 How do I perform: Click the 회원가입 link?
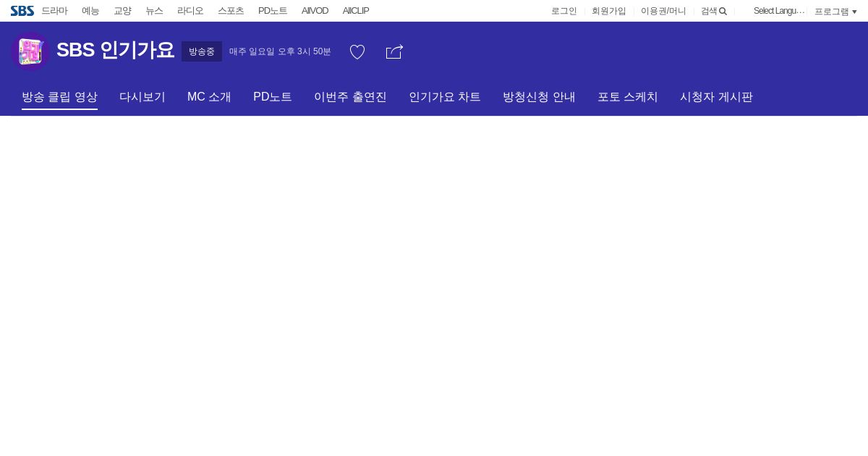(x=609, y=11)
